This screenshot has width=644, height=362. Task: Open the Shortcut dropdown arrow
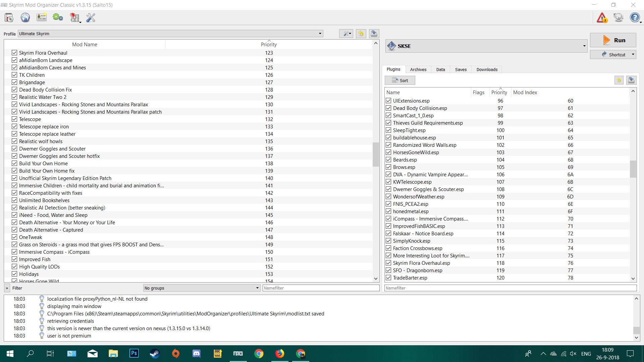633,54
